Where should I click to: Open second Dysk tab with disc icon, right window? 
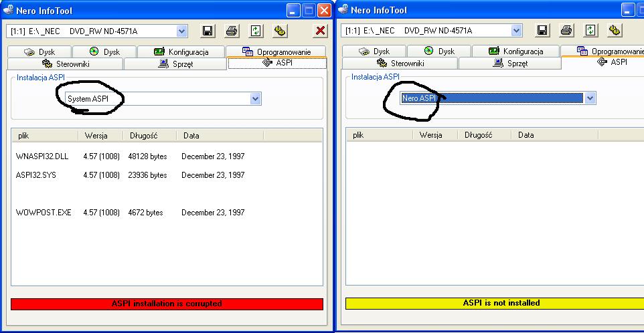click(x=439, y=51)
